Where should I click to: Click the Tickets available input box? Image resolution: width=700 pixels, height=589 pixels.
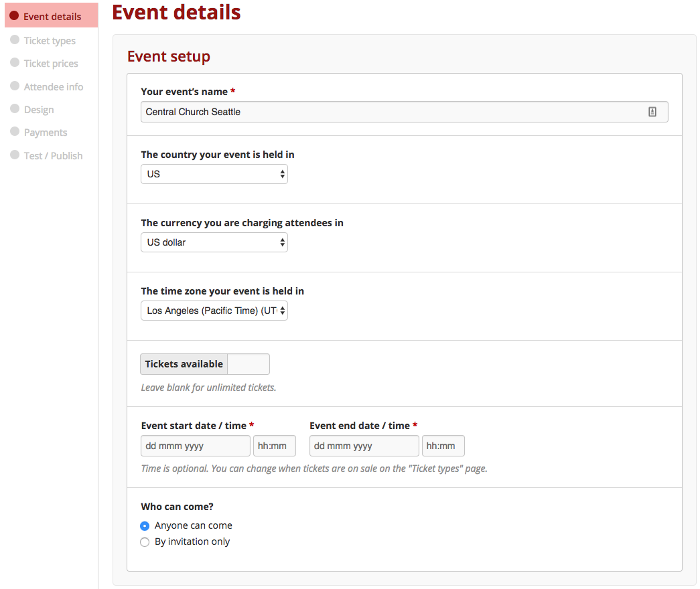tap(248, 363)
